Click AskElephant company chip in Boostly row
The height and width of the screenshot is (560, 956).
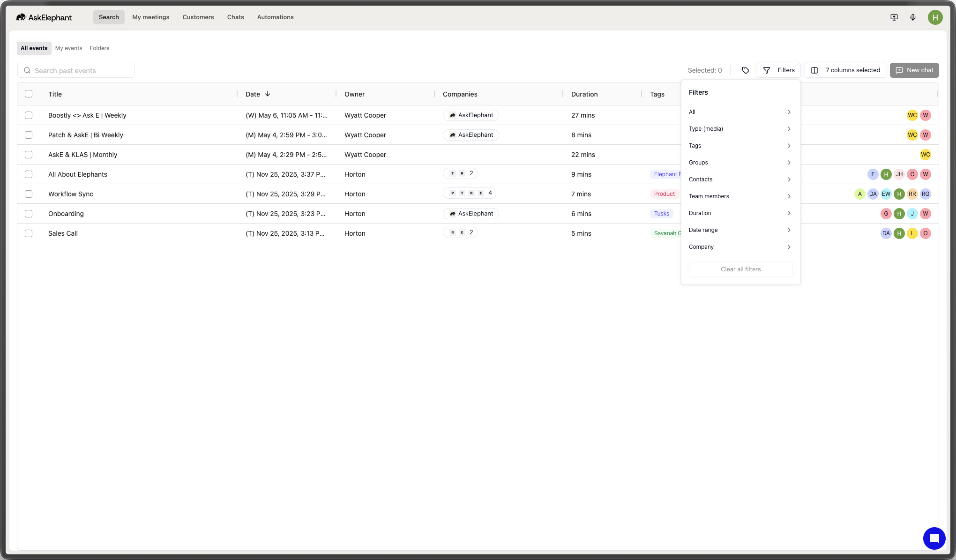click(x=471, y=115)
